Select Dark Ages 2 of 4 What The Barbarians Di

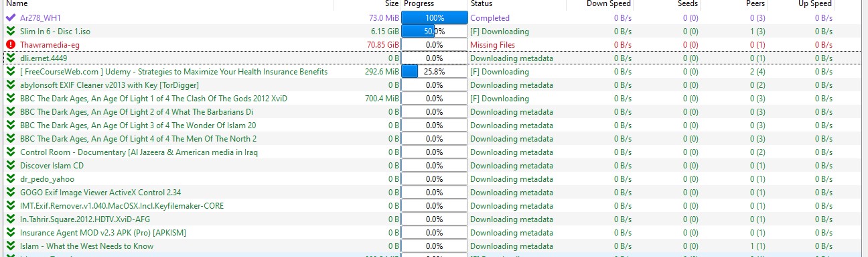coord(137,111)
